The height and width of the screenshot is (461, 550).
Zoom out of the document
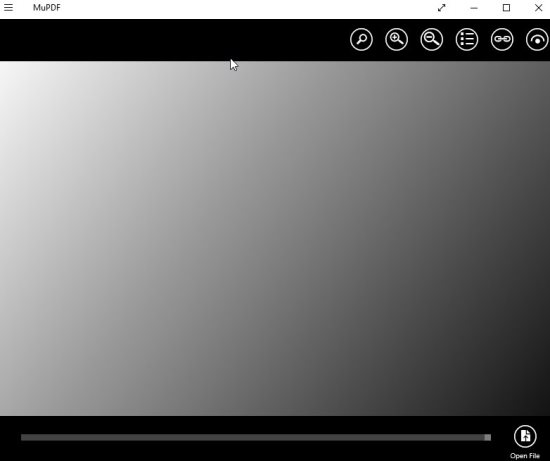coord(431,39)
